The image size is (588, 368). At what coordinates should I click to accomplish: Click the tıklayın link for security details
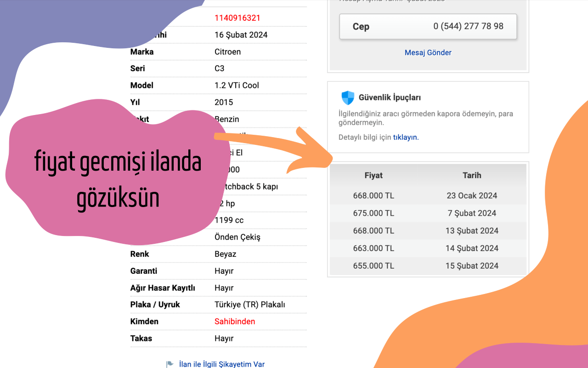coord(406,137)
